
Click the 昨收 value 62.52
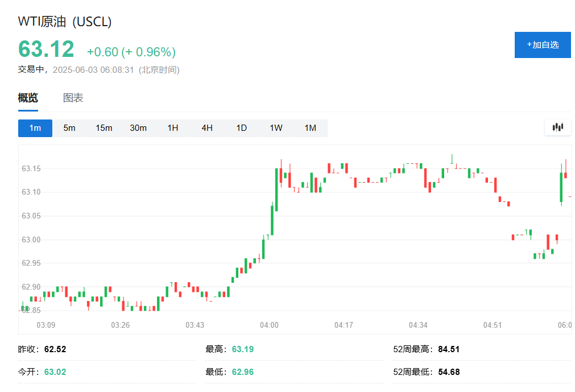tap(55, 349)
